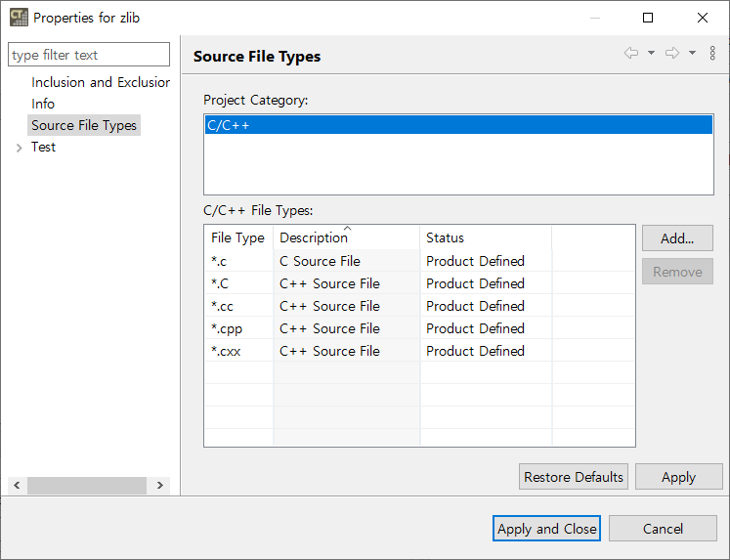The height and width of the screenshot is (560, 730).
Task: Click the forward navigation arrow icon
Action: [672, 54]
